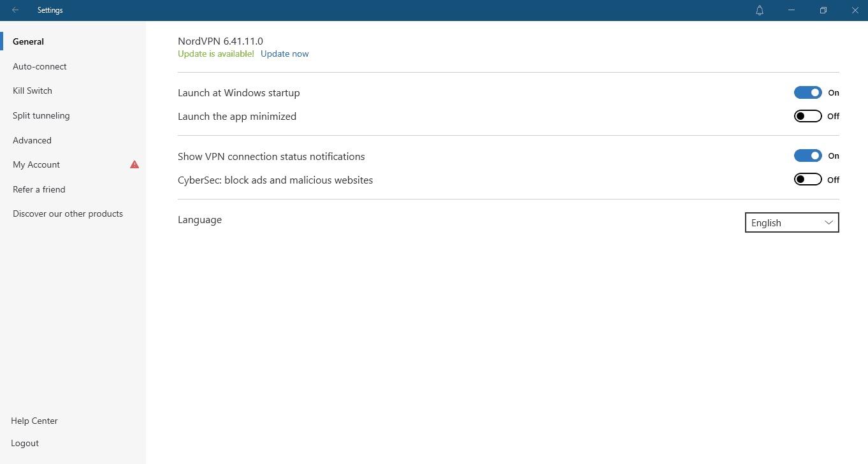The height and width of the screenshot is (464, 868).
Task: Click the back arrow in title bar
Action: click(x=15, y=10)
